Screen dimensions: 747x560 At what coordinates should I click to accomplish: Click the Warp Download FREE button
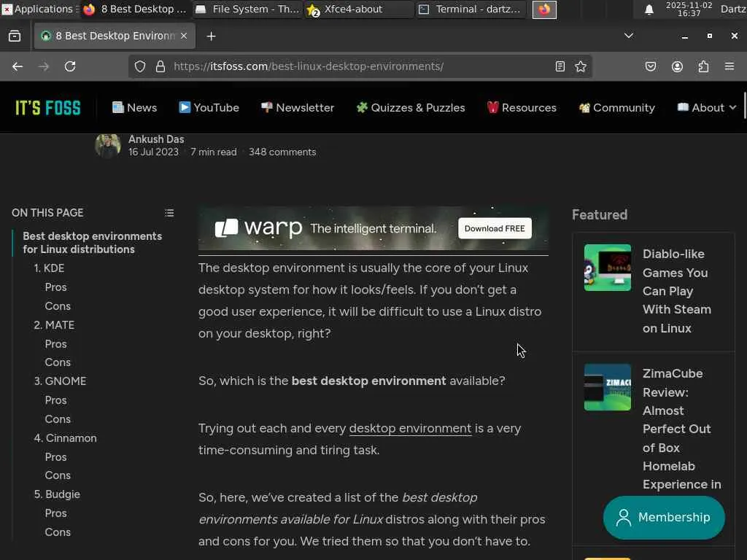495,228
